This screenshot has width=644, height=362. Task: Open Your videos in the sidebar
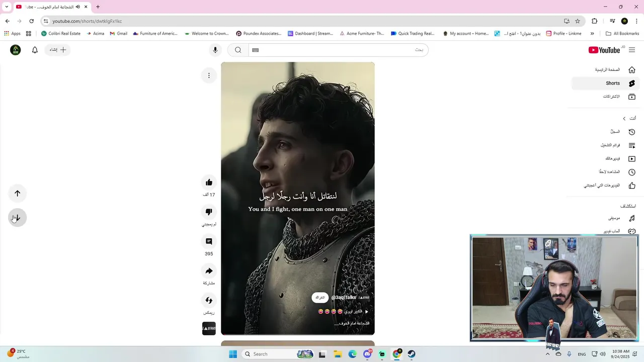pyautogui.click(x=606, y=158)
